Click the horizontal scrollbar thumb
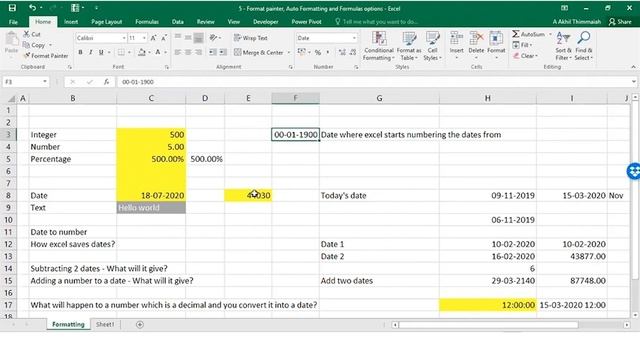The height and width of the screenshot is (360, 640). coord(489,325)
